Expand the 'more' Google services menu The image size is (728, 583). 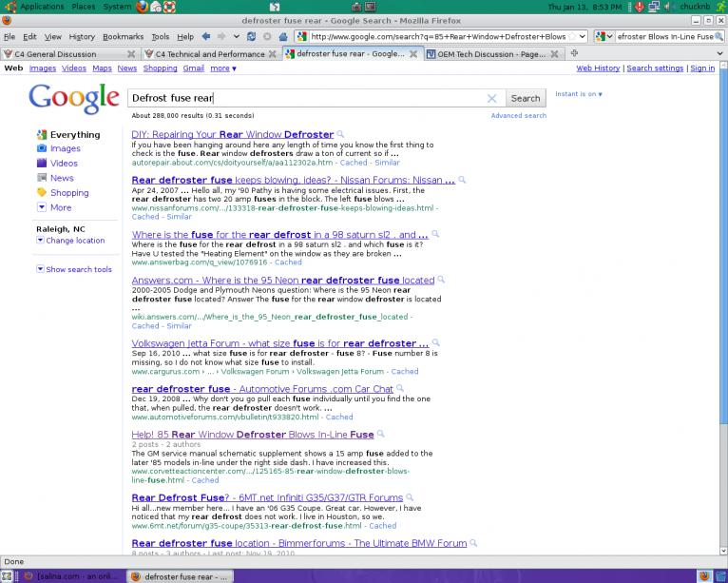(223, 68)
